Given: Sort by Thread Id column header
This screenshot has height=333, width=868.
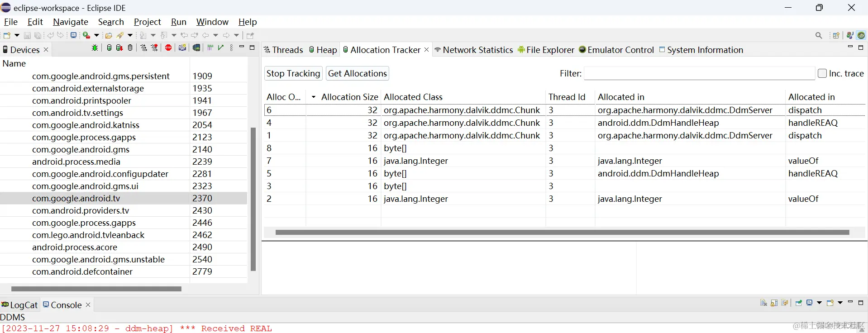Looking at the screenshot, I should [570, 97].
